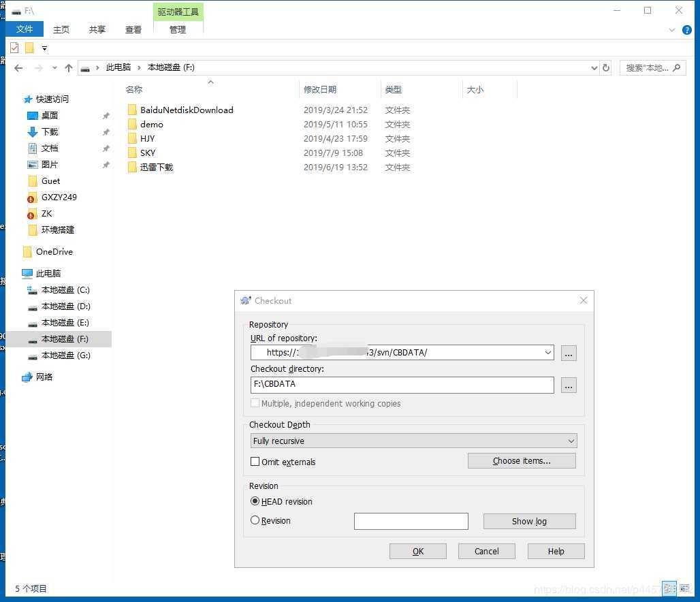Screen dimensions: 700x602
Task: Expand the ribbon chevron
Action: coord(672,30)
